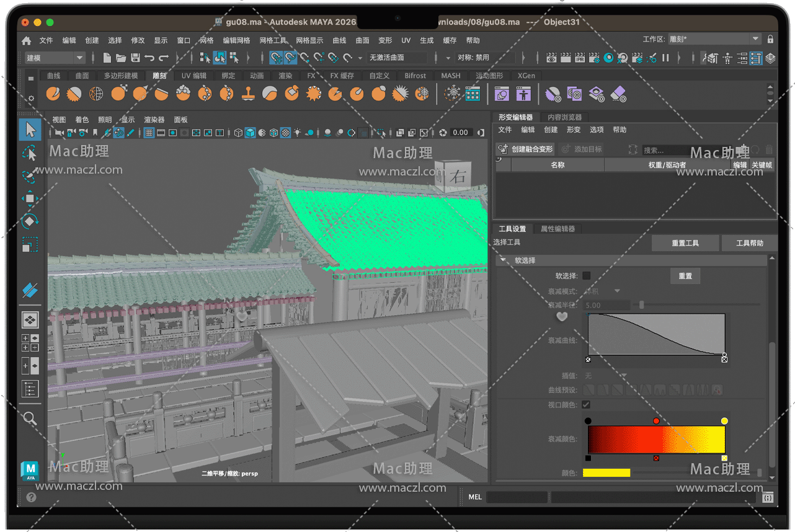The height and width of the screenshot is (532, 795).
Task: Click the IPR render icon
Action: pyautogui.click(x=580, y=58)
